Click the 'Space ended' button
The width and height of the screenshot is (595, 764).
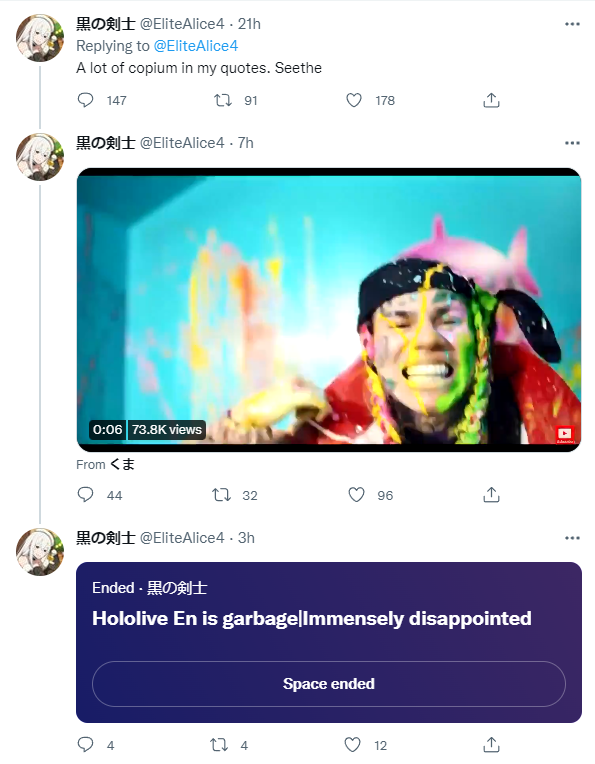coord(329,684)
